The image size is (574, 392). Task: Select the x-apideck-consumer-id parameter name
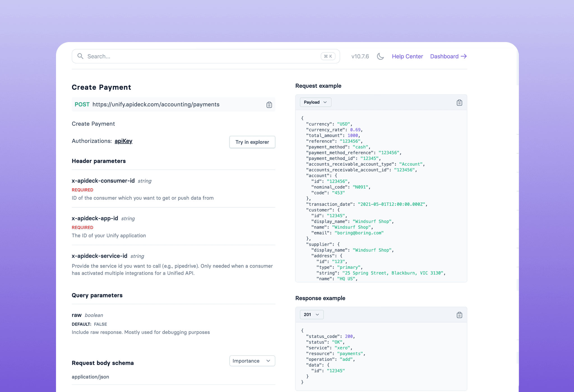[103, 181]
